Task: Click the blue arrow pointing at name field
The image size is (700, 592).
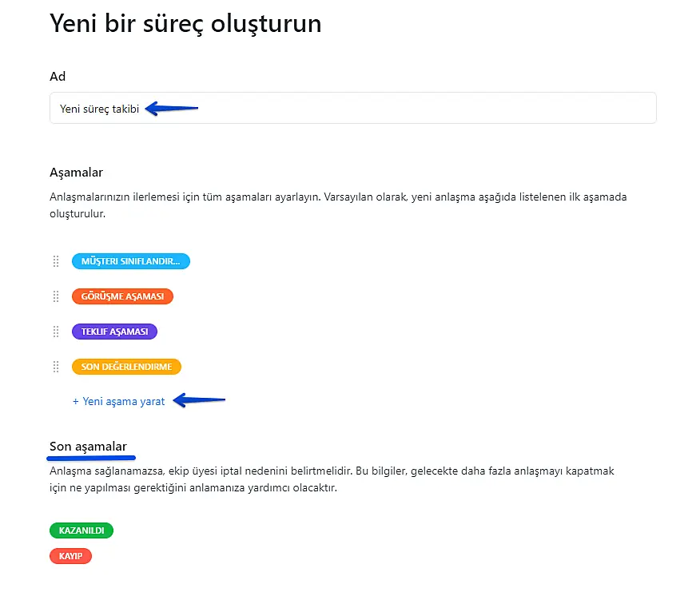Action: tap(172, 109)
